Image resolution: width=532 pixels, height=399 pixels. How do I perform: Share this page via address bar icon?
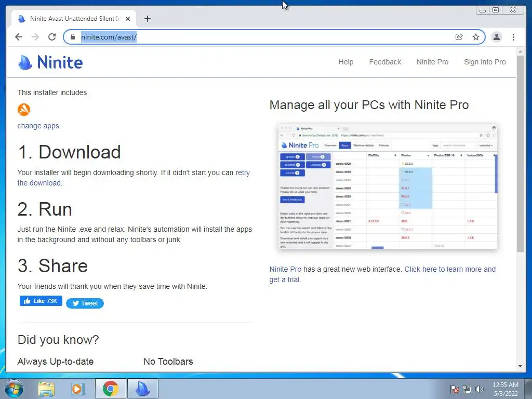[x=459, y=37]
